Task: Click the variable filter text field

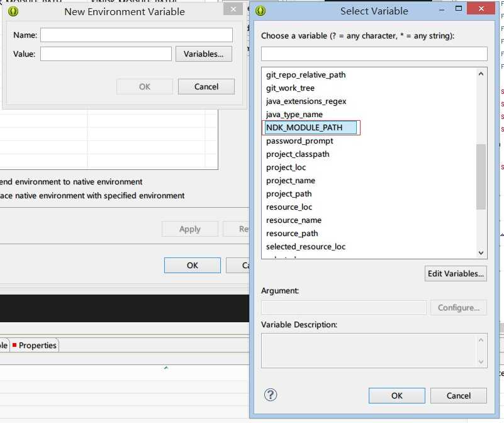Action: [x=374, y=54]
